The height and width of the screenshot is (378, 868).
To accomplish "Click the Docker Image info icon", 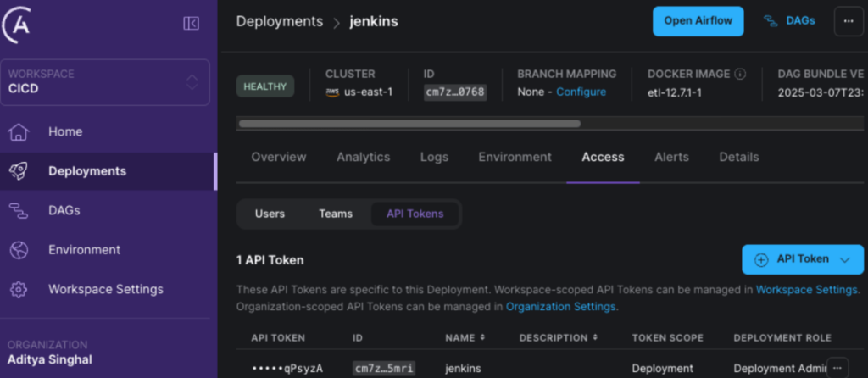I will tap(740, 74).
